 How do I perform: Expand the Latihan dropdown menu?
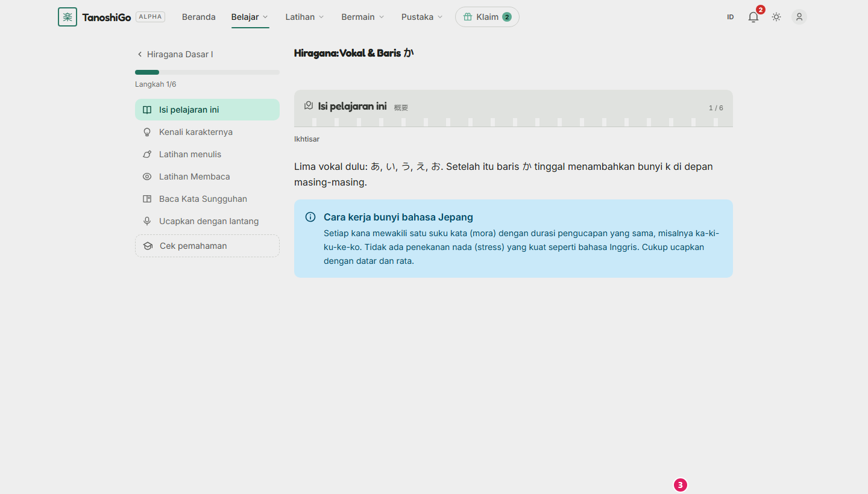304,17
